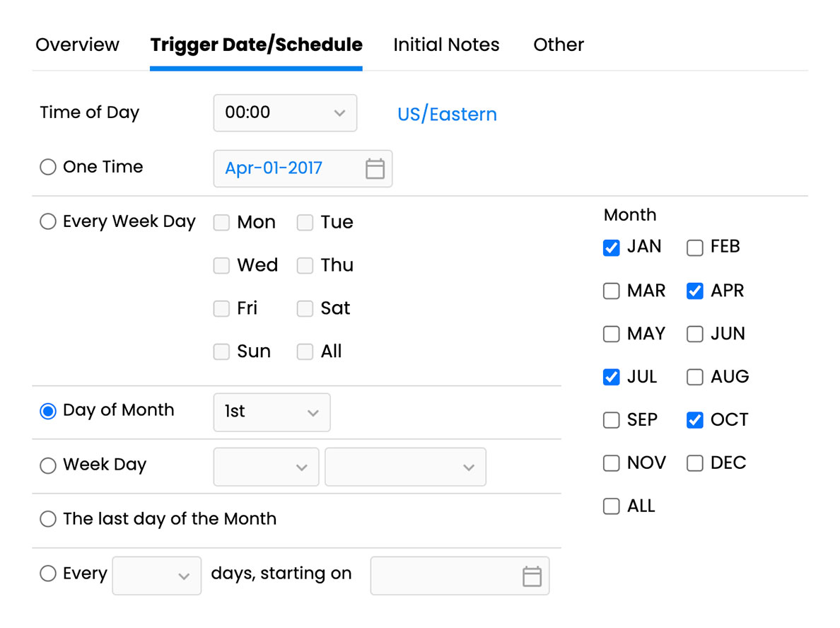This screenshot has height=628, width=840.
Task: Switch to the Initial Notes tab
Action: (446, 44)
